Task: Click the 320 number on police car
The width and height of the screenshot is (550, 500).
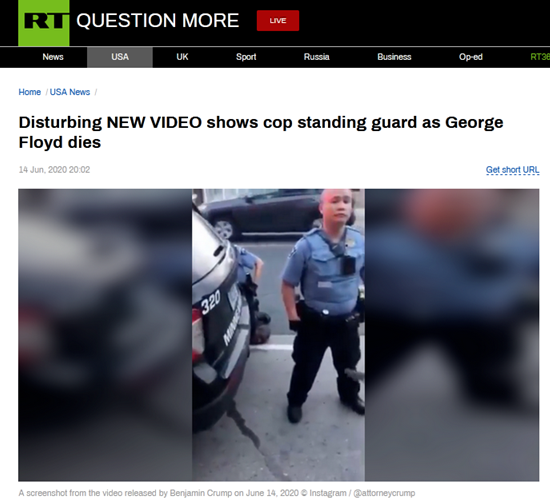Action: click(x=211, y=302)
